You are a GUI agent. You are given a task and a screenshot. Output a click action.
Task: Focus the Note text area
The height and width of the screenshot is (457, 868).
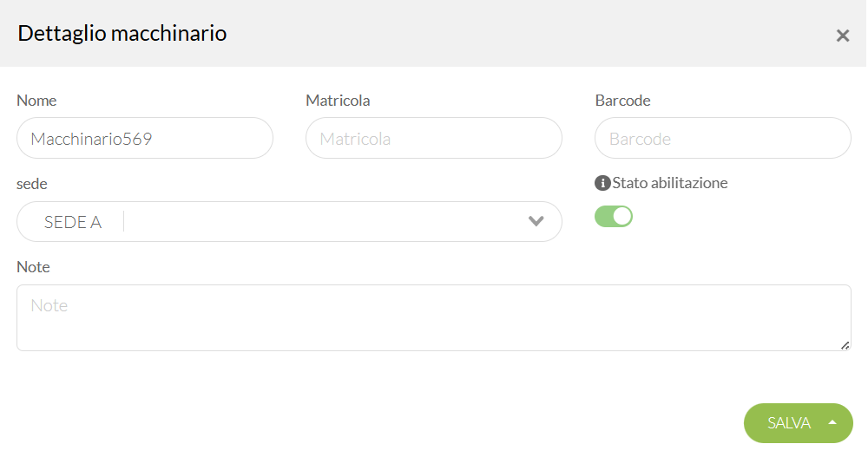[434, 318]
